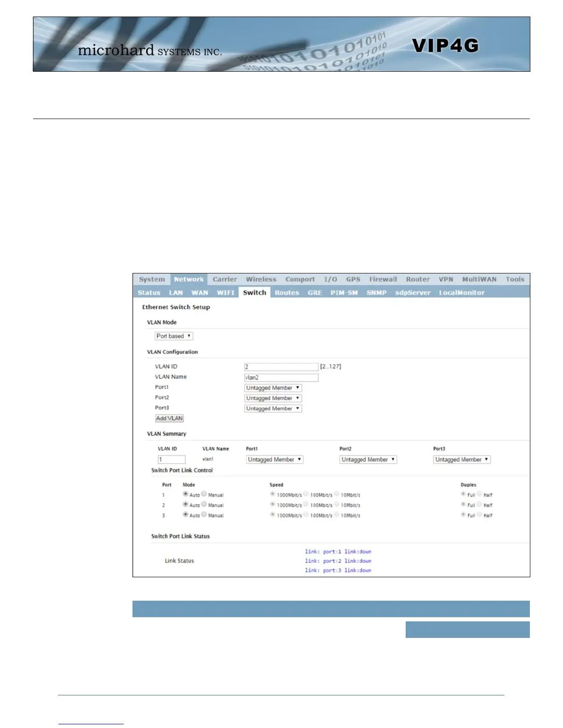The width and height of the screenshot is (563, 728).
Task: Open the LocalMonitor submenu
Action: point(461,293)
